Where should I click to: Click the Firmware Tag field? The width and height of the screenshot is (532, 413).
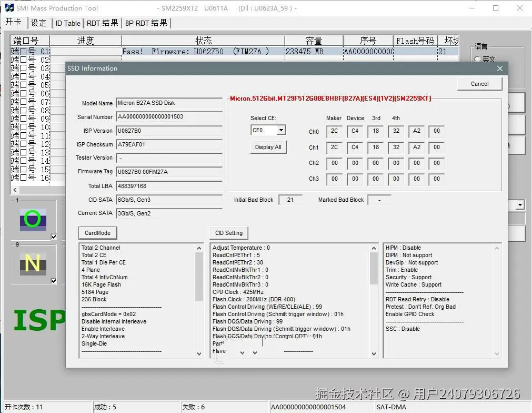(x=169, y=172)
